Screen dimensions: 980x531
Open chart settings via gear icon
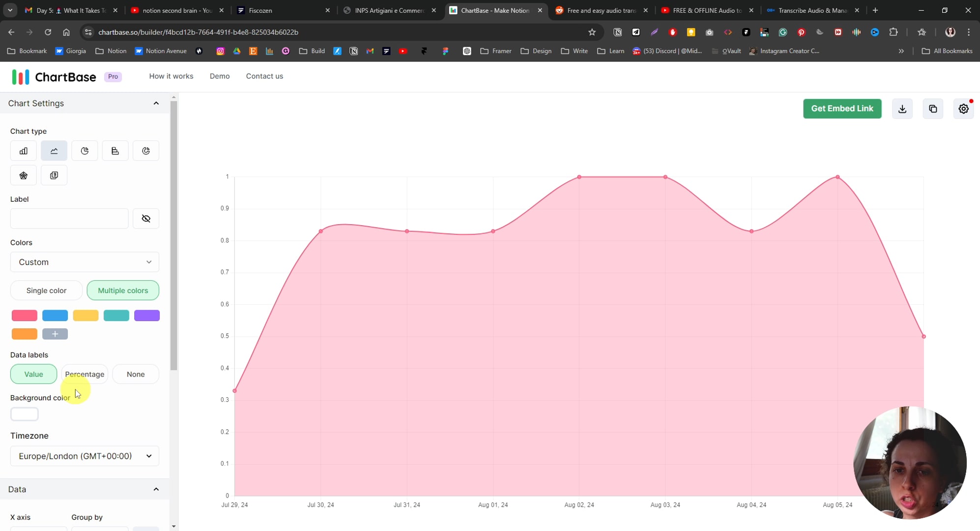pyautogui.click(x=963, y=109)
